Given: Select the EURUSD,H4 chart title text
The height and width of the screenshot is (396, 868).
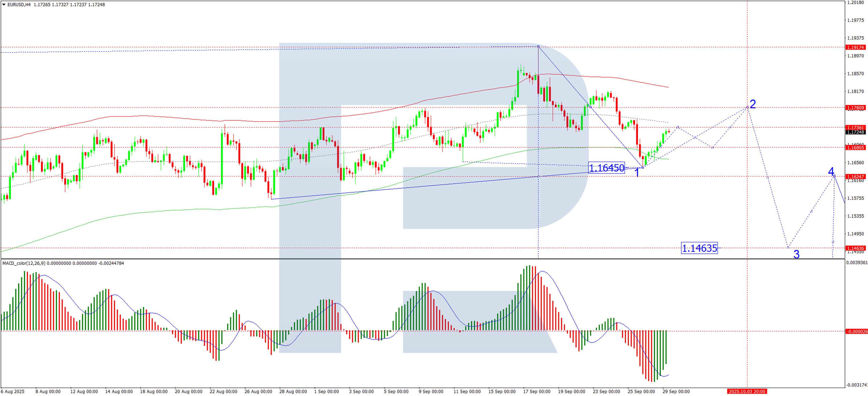Looking at the screenshot, I should point(19,5).
